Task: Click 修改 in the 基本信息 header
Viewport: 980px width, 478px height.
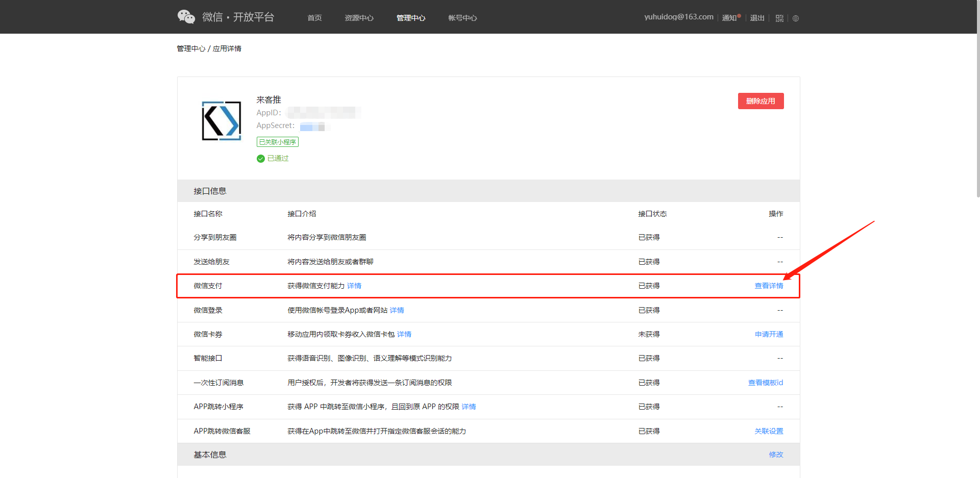Action: click(776, 455)
